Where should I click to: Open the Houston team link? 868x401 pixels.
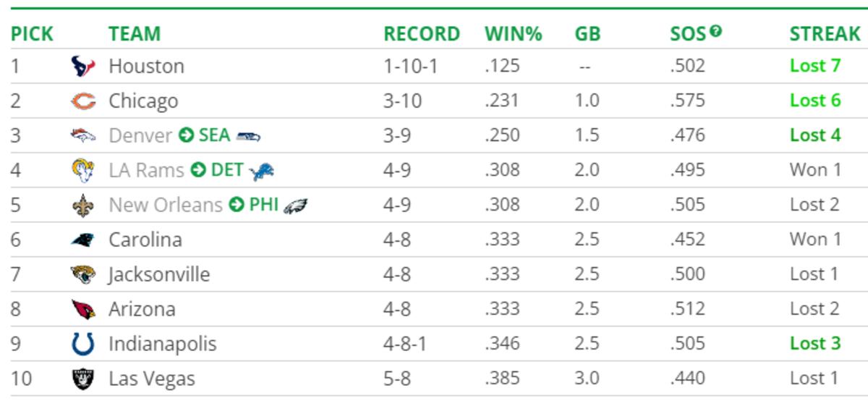click(146, 67)
